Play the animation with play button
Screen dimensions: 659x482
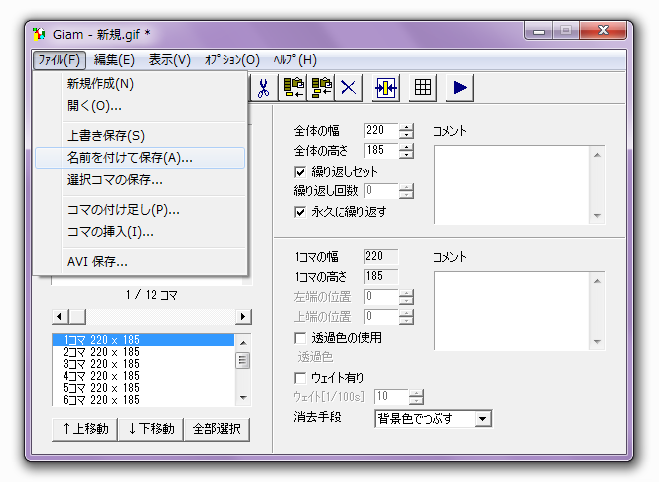460,88
